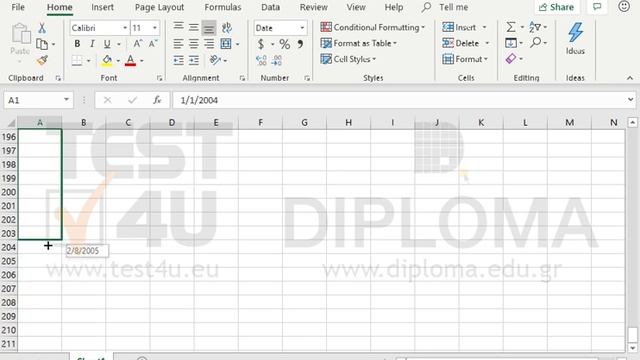Open Font Color dropdown arrow

142,61
